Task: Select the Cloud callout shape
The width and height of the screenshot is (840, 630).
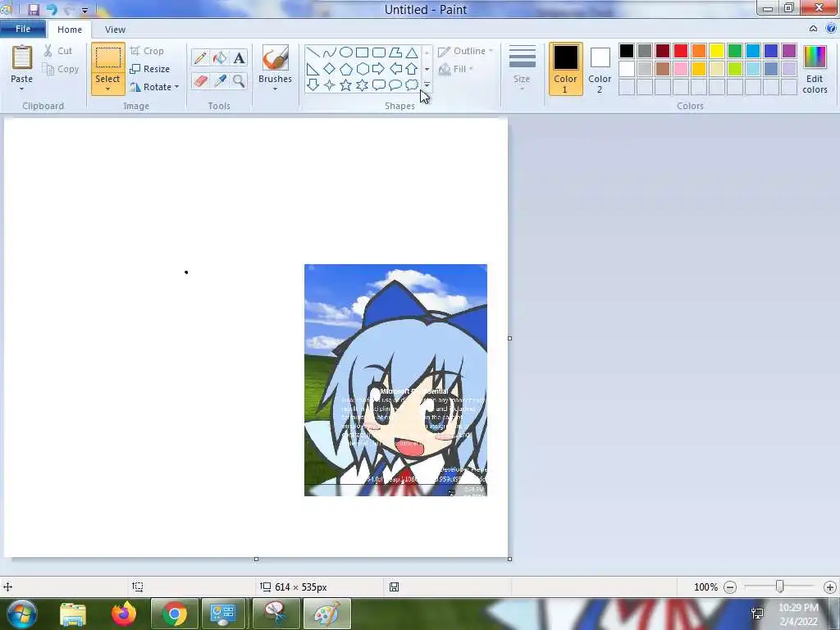Action: (412, 84)
